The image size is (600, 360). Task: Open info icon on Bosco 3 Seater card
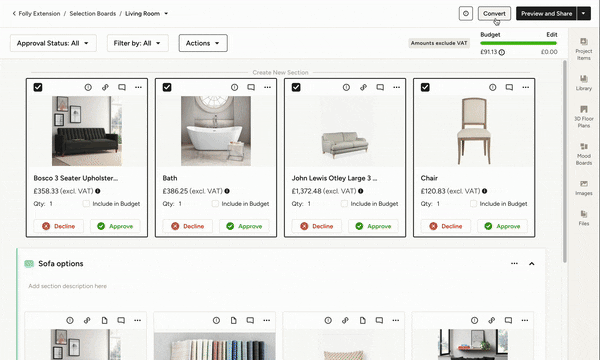point(88,87)
